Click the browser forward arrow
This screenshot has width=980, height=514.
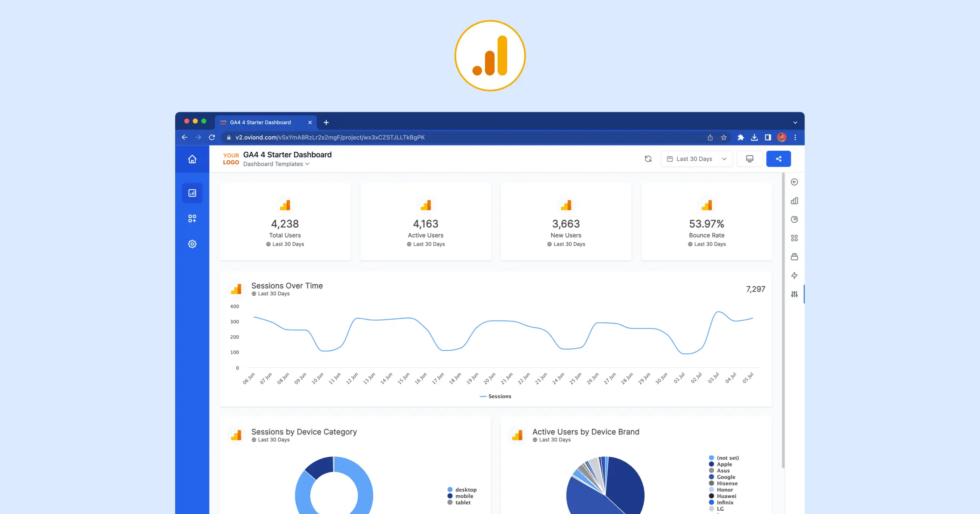(198, 137)
